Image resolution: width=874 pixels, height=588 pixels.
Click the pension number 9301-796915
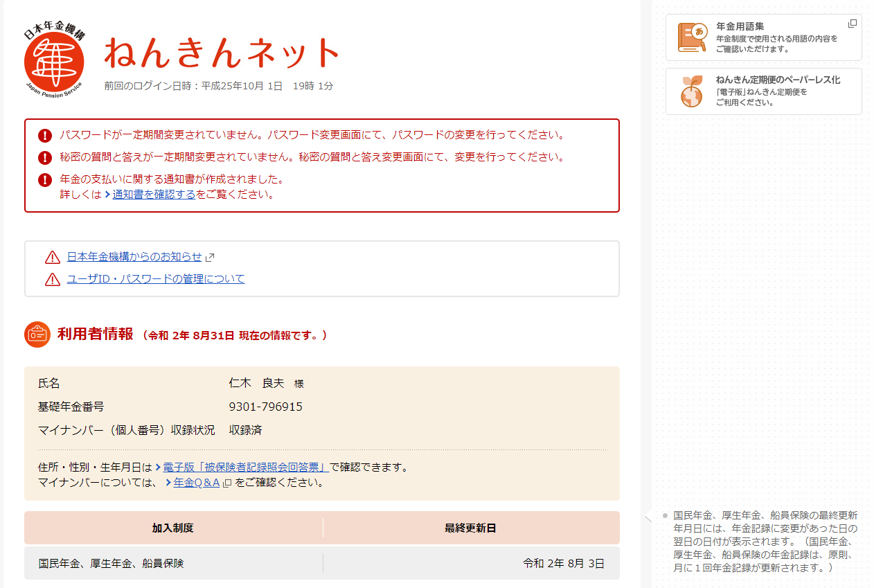click(x=266, y=407)
